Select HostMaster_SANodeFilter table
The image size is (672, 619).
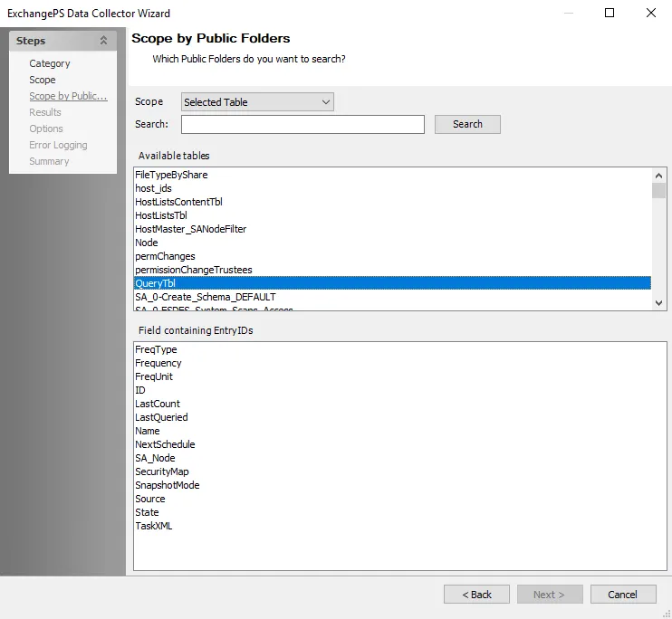[x=392, y=229]
